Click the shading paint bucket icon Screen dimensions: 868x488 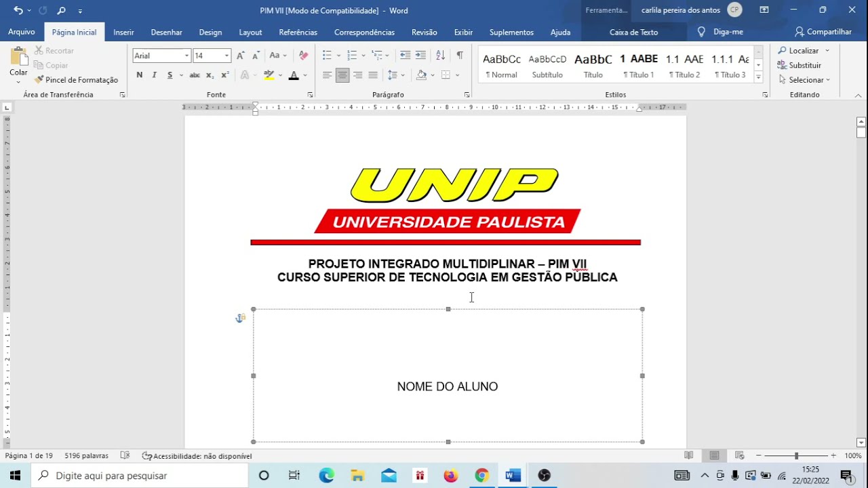[x=421, y=75]
